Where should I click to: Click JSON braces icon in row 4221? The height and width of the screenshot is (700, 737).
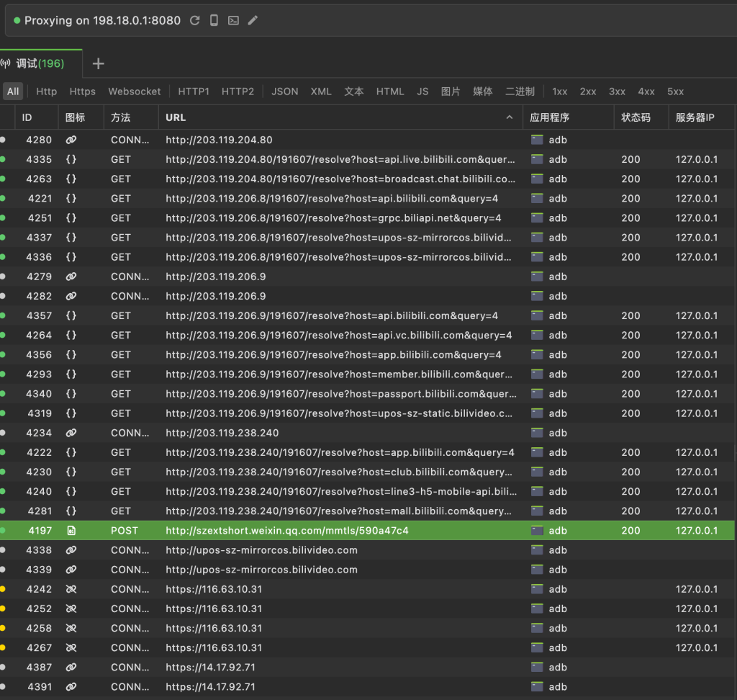tap(71, 199)
